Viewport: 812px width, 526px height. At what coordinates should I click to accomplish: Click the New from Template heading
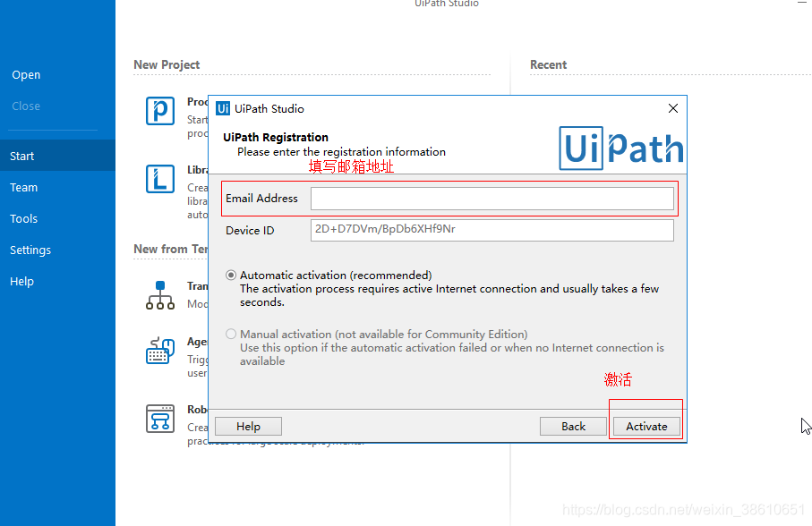(171, 249)
